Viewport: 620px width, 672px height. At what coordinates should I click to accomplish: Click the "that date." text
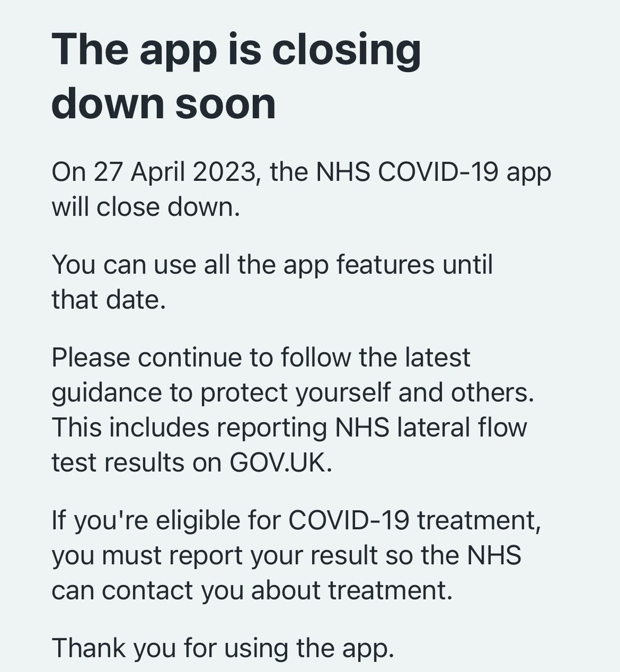pos(109,300)
